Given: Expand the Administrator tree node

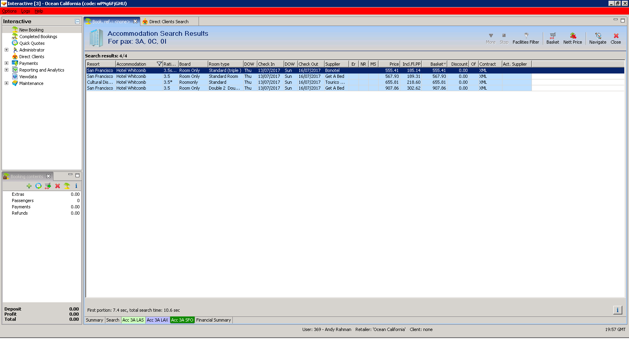Looking at the screenshot, I should click(6, 50).
